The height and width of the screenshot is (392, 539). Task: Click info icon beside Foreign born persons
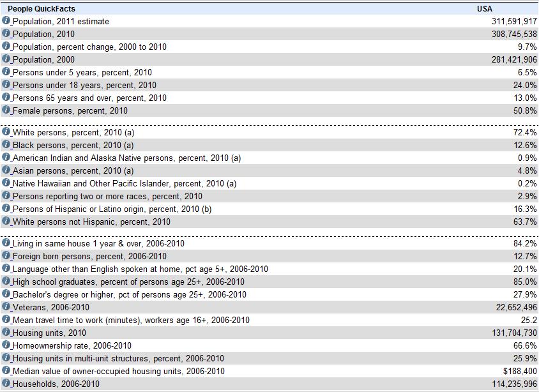tap(6, 255)
